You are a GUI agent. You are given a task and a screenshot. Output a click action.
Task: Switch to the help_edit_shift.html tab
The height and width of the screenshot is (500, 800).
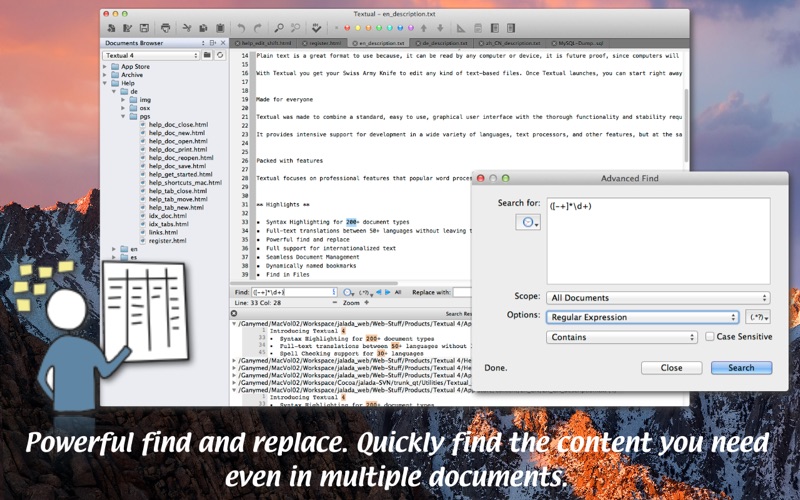(x=264, y=43)
